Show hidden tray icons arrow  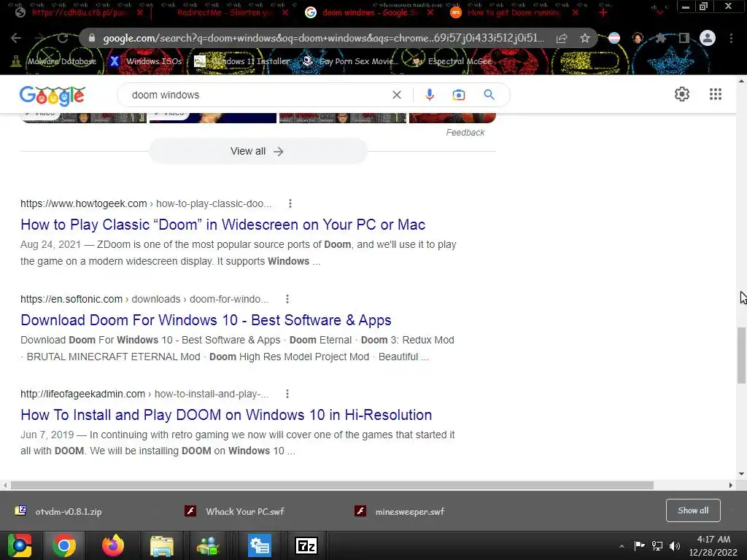point(622,546)
